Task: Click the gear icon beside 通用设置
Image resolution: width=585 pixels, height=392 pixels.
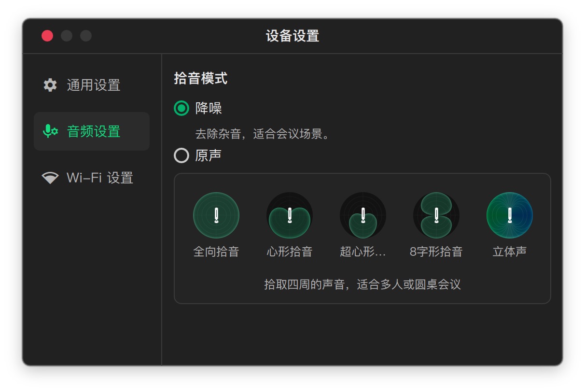Action: coord(50,85)
